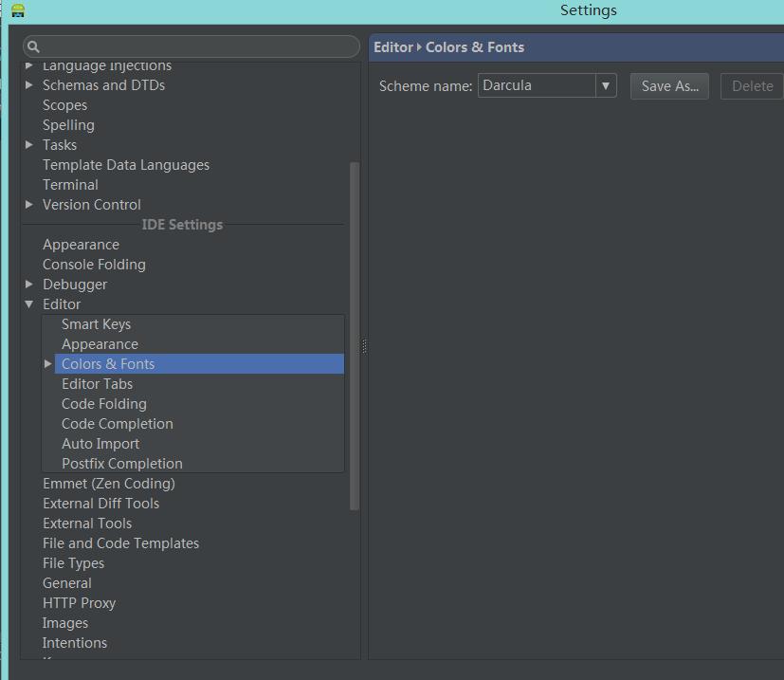Expand the Debugger tree node
Viewport: 784px width, 680px height.
click(x=29, y=285)
